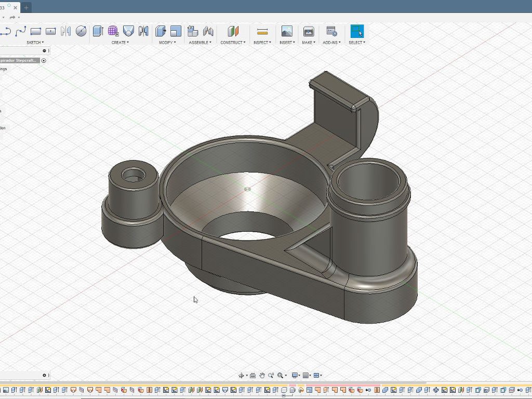Click the Rectangle sketch tool icon

point(36,31)
